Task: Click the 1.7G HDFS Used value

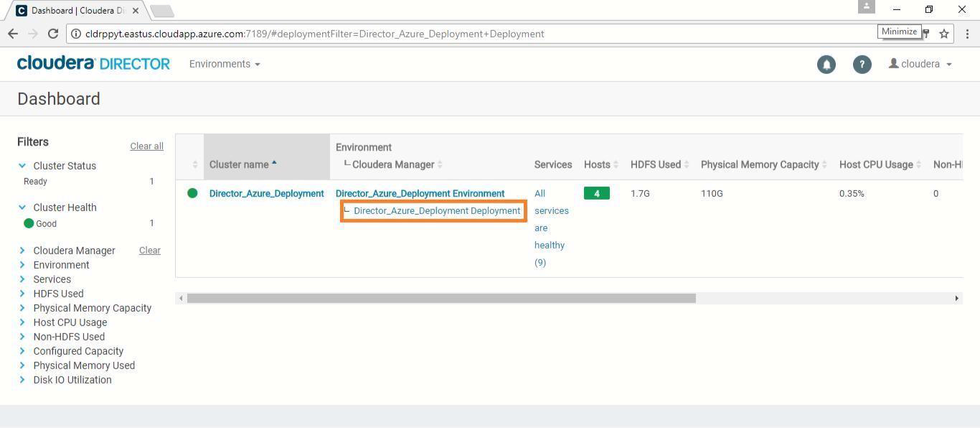Action: (640, 193)
